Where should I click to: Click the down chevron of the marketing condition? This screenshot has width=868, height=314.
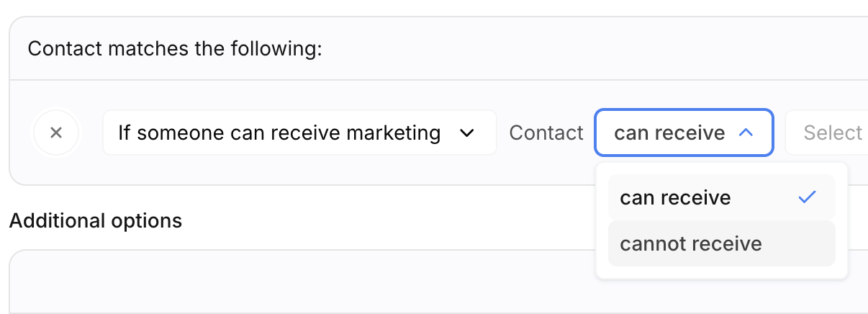coord(466,133)
